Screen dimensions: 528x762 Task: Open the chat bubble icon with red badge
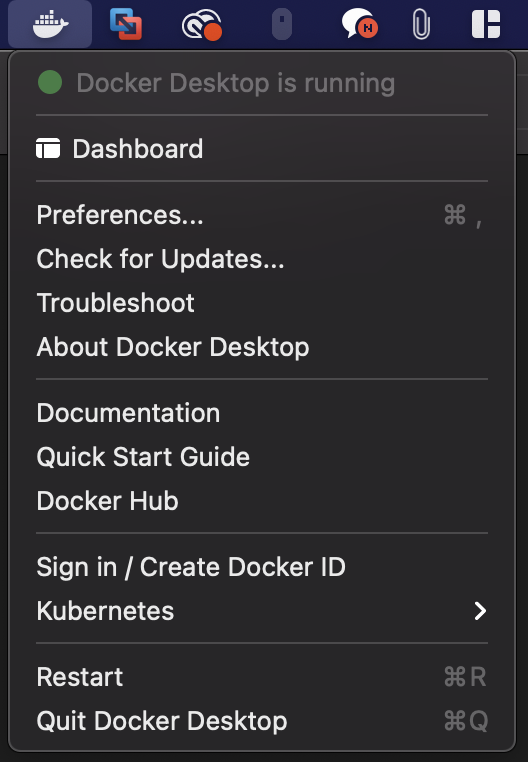(x=359, y=24)
